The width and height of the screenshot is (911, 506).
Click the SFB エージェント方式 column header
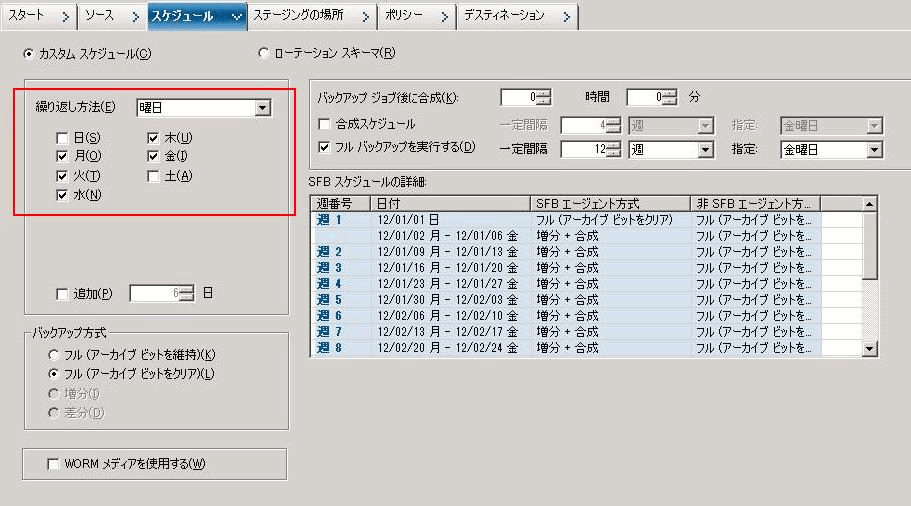(610, 204)
